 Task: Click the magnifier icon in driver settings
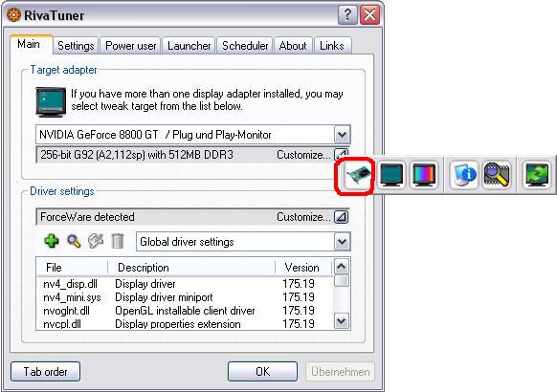coord(74,241)
